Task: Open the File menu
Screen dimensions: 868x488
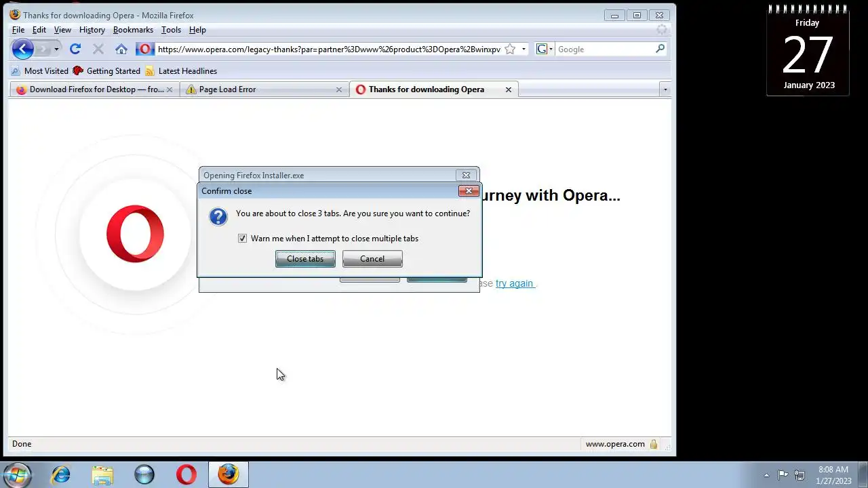Action: point(18,30)
